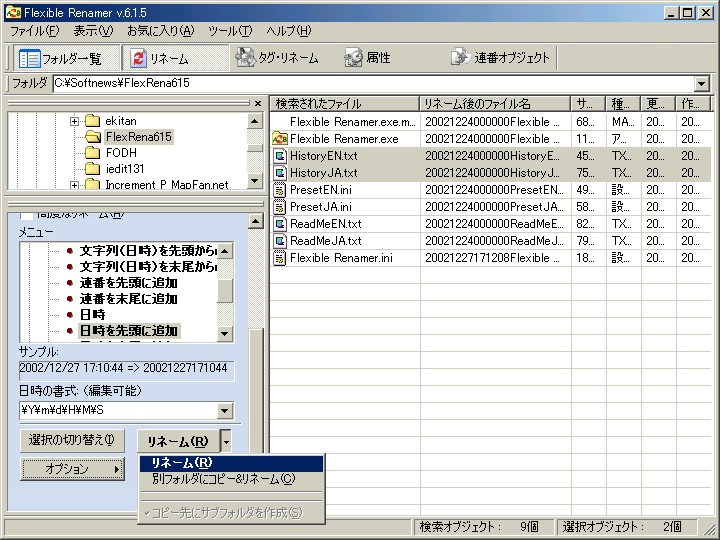Sort by リネーム後のファイル名 column header

click(495, 104)
